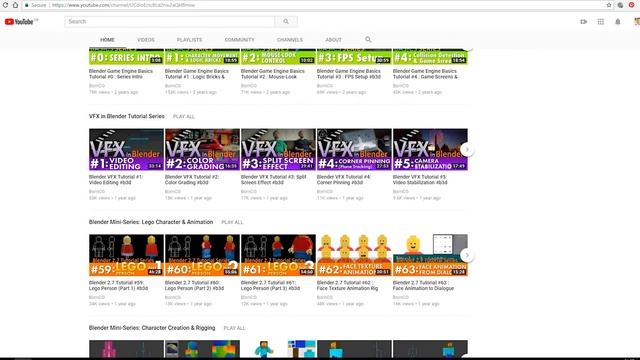Viewport: 640px width, 360px height.
Task: Open the Channels tab
Action: [x=290, y=40]
